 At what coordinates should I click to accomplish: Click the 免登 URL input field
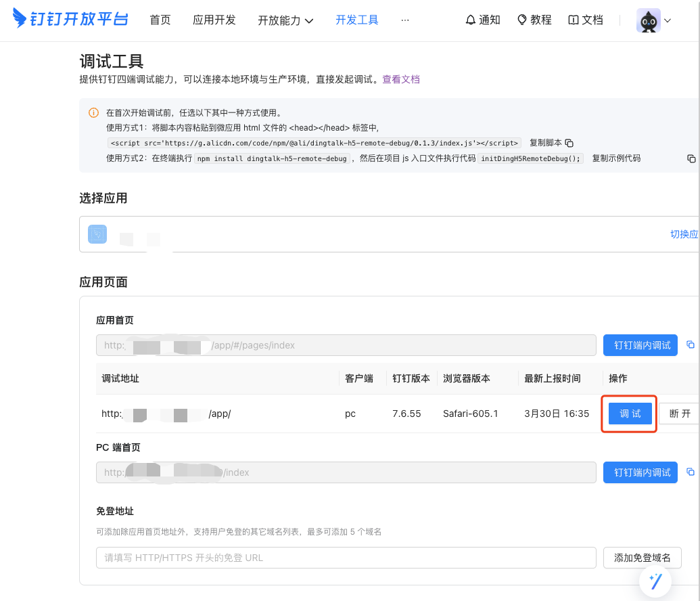tap(346, 558)
